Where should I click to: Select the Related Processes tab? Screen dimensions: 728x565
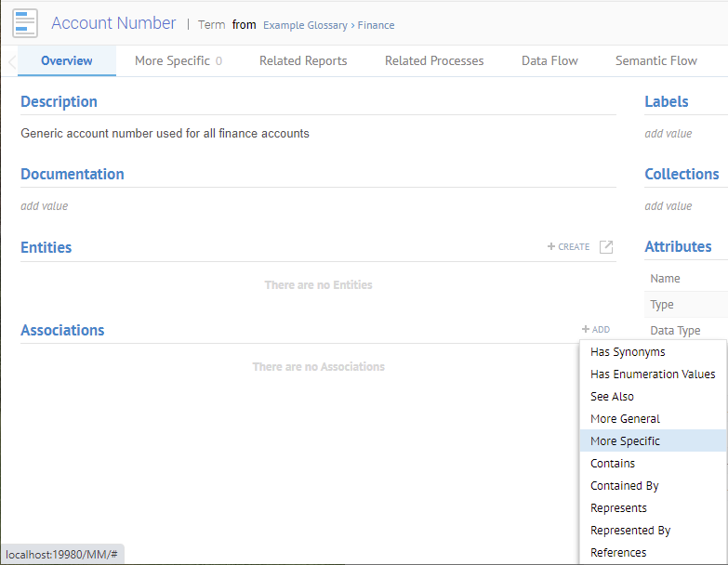(434, 61)
